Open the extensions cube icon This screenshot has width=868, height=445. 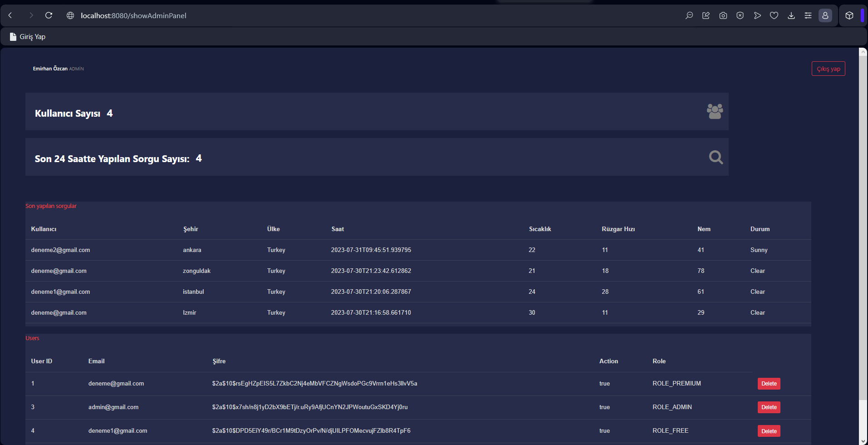(849, 15)
